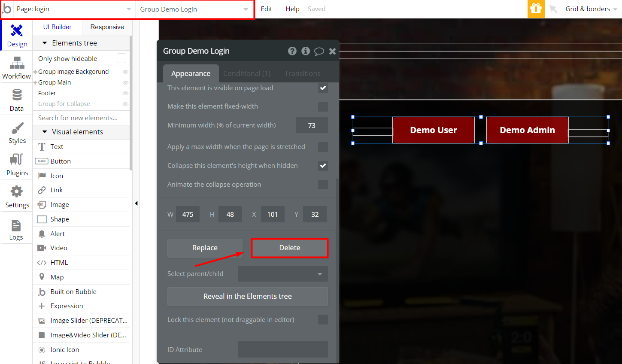
Task: Toggle Apply a max width checkbox
Action: [x=323, y=147]
